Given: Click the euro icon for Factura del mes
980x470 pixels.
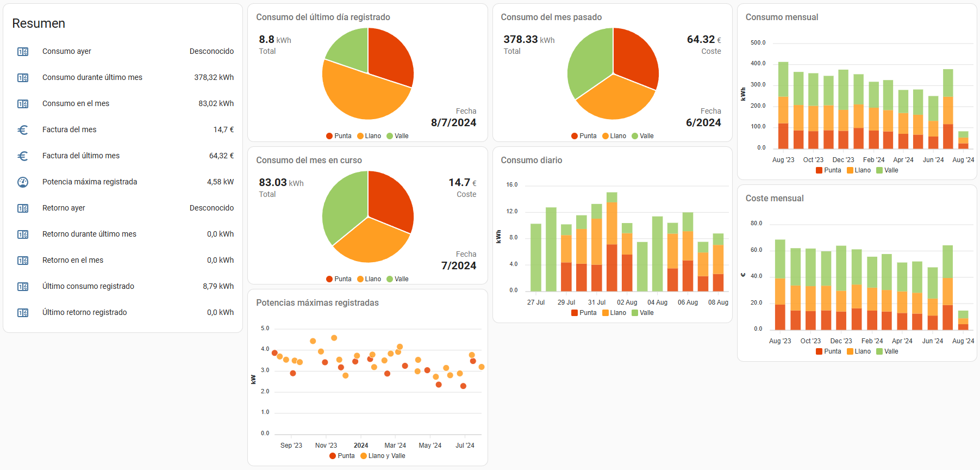Looking at the screenshot, I should point(23,130).
